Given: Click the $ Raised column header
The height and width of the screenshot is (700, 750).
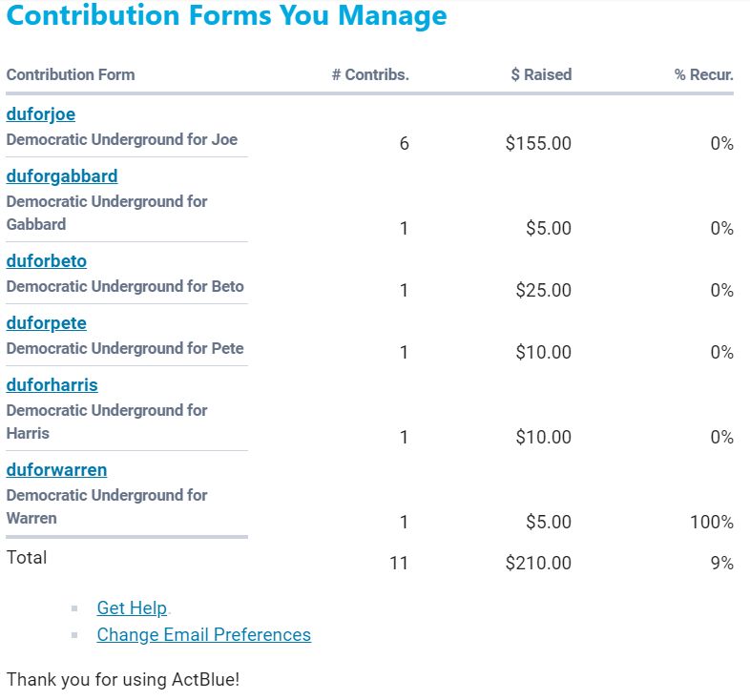Looking at the screenshot, I should 541,74.
